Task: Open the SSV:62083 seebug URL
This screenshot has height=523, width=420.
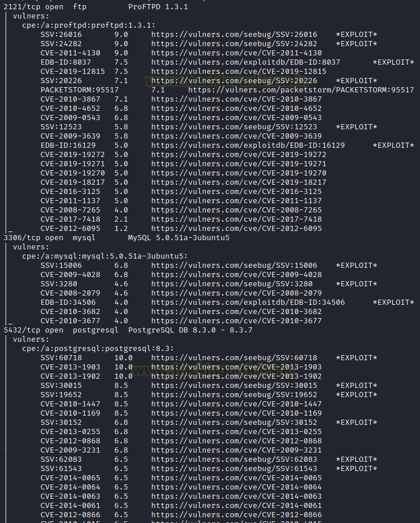Action: 234,460
